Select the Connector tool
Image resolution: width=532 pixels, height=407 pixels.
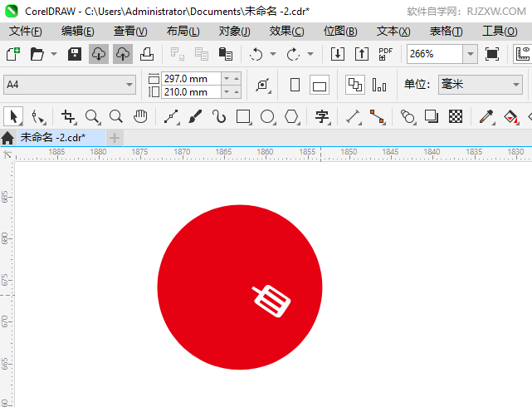tap(378, 117)
